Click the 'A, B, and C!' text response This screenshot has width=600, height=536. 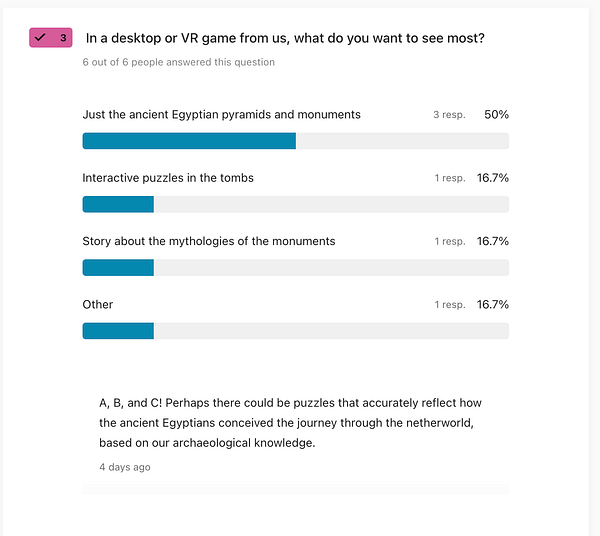pos(290,423)
